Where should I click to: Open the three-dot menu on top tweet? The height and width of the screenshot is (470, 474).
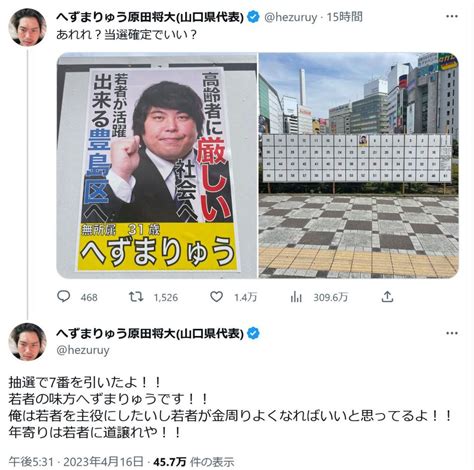(x=452, y=16)
